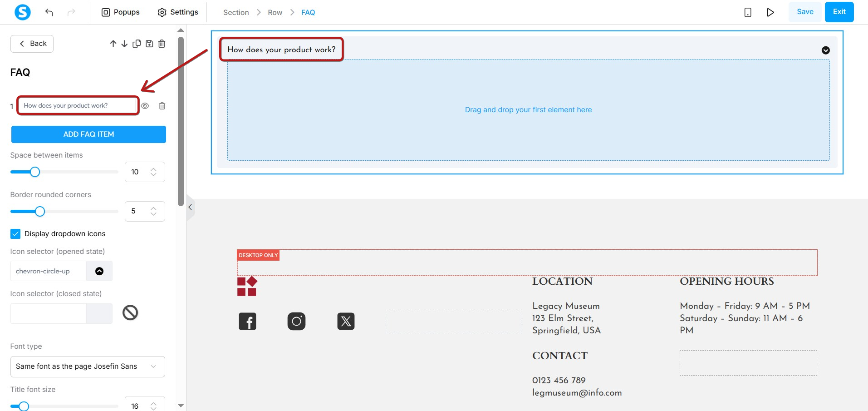This screenshot has height=411, width=868.
Task: Select the LOCATION heading
Action: click(562, 282)
